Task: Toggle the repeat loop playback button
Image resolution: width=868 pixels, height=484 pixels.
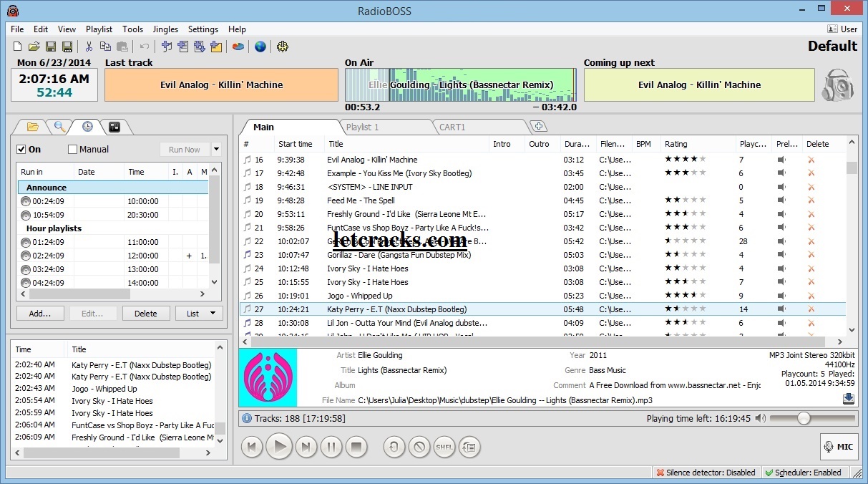Action: pos(394,447)
